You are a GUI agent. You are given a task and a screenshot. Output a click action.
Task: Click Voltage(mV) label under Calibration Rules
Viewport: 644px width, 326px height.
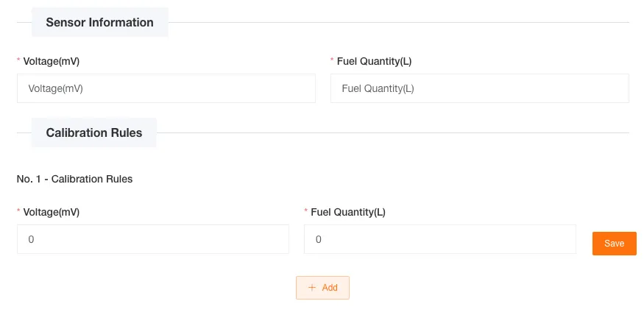click(x=52, y=212)
